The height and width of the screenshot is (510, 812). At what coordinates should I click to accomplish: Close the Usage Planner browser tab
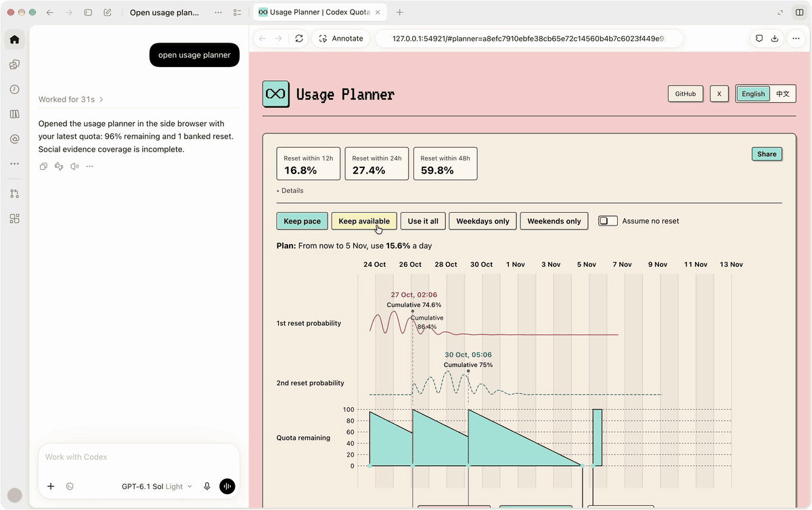378,12
